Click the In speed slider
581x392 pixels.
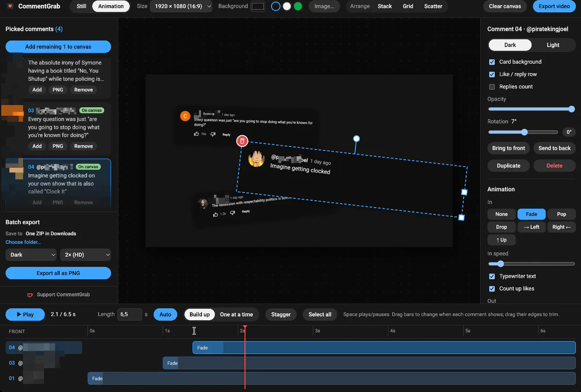click(x=531, y=264)
